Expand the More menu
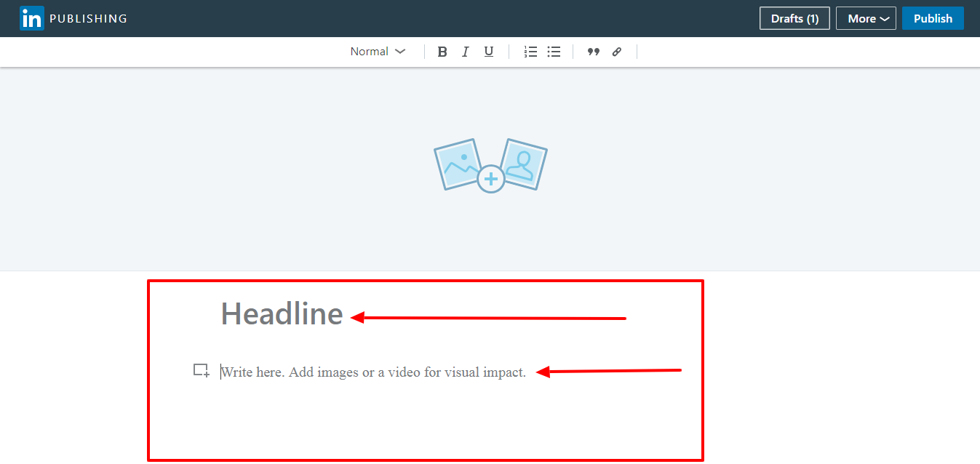This screenshot has width=980, height=464. click(866, 19)
